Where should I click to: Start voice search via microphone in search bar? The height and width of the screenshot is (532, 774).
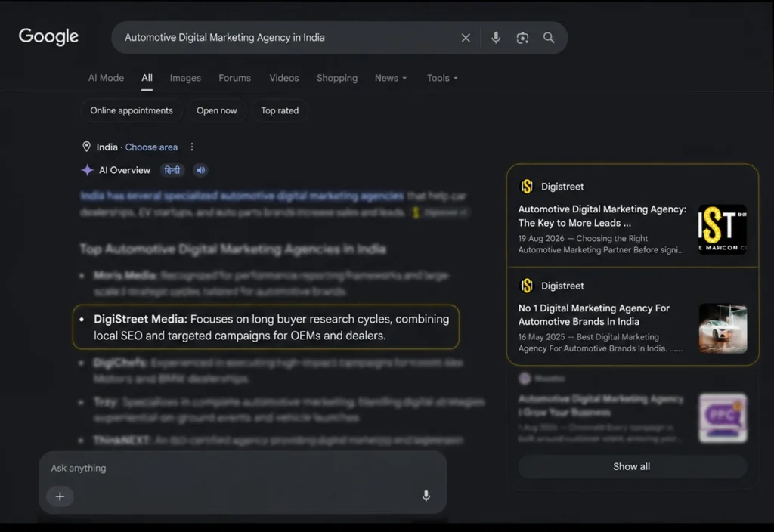(x=496, y=38)
